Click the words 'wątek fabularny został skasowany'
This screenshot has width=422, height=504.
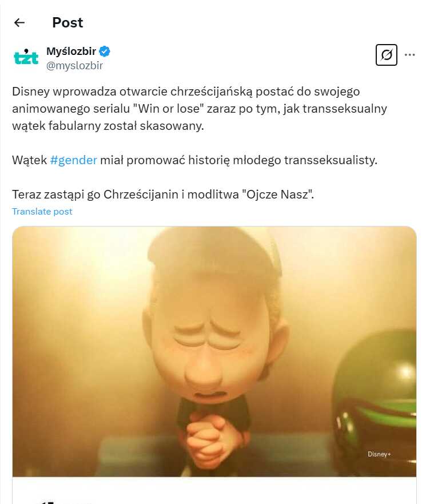coord(108,126)
